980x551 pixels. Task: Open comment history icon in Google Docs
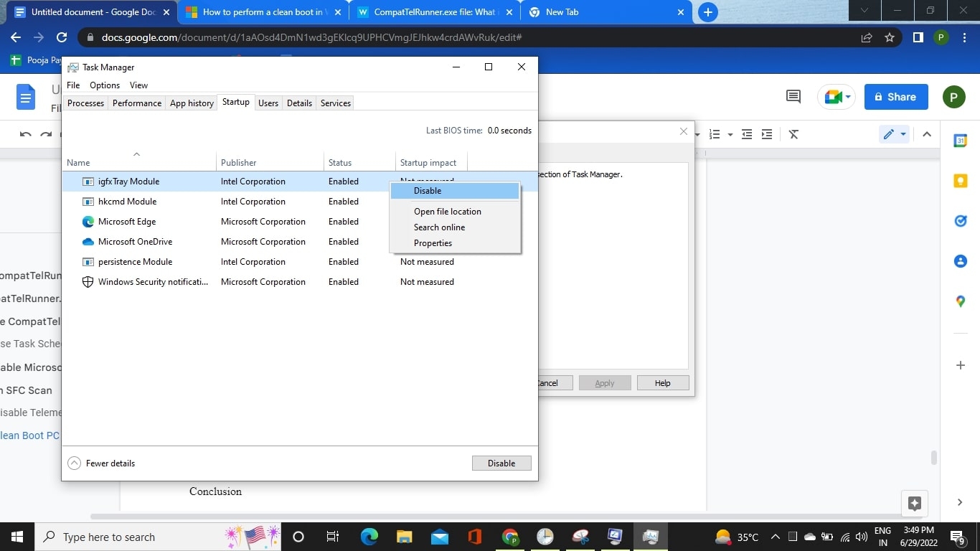click(793, 97)
